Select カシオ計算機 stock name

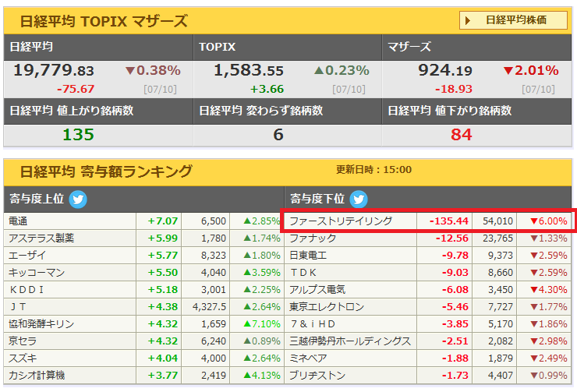tap(37, 375)
